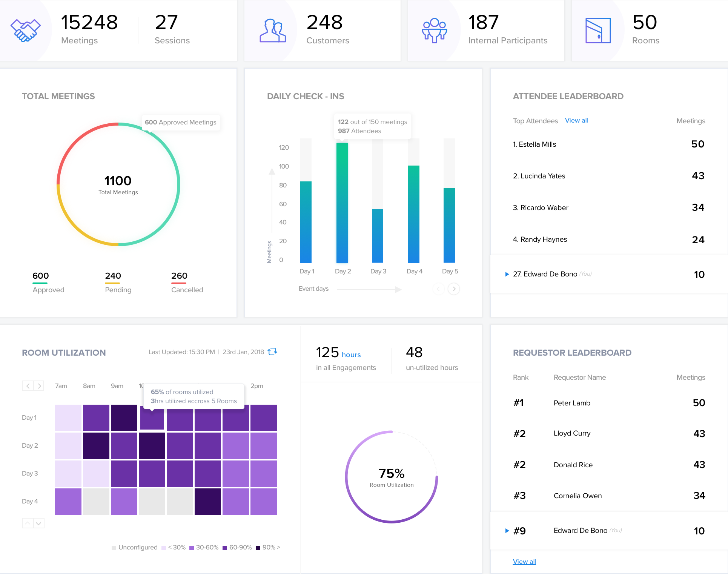Select Estella Mills in attendee leaderboard
The image size is (728, 574).
click(x=537, y=144)
